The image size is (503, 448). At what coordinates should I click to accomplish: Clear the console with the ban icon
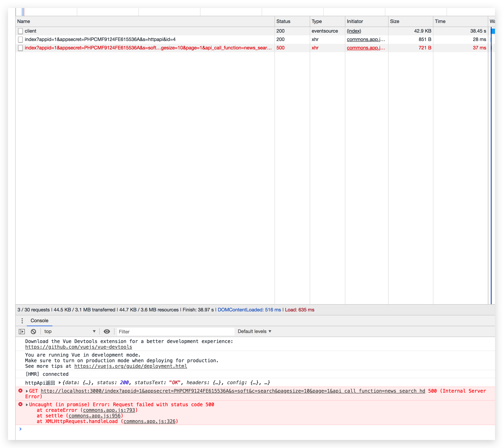point(33,332)
